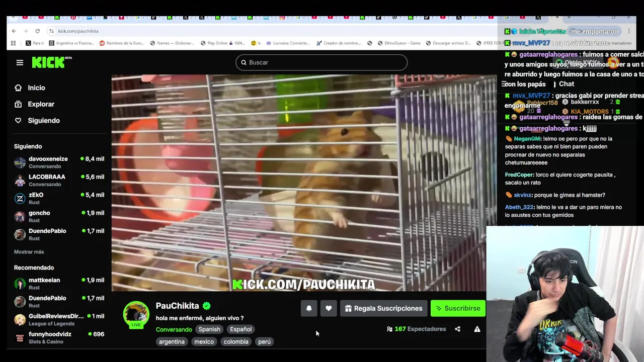
Task: Click the viewers icon beside 167 Espectadores
Action: coord(389,329)
